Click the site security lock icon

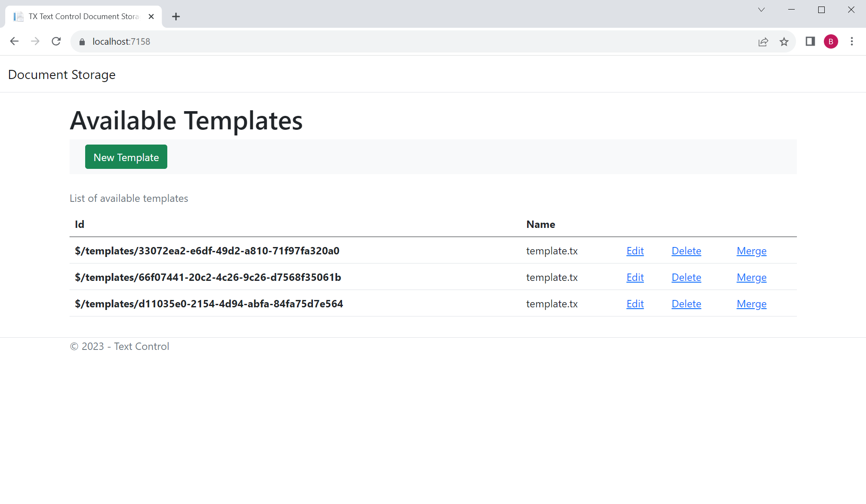(82, 42)
